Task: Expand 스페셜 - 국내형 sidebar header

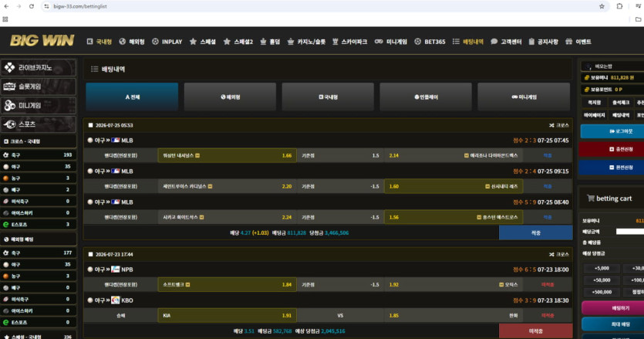Action: pos(39,336)
